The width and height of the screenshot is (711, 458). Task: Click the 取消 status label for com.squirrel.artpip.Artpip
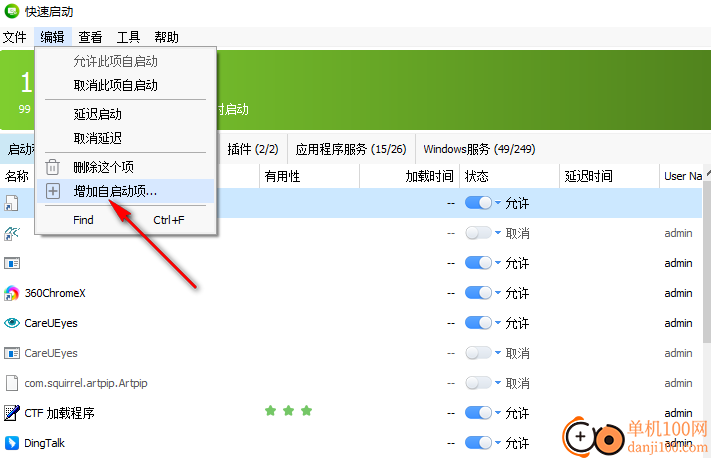tap(517, 383)
